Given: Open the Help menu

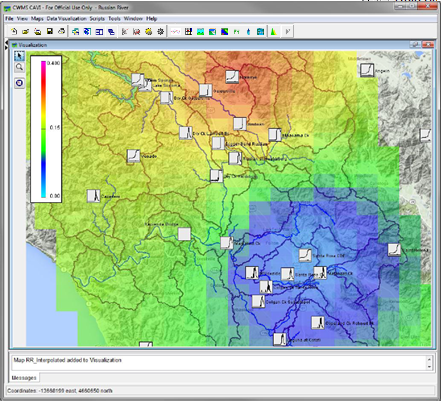Looking at the screenshot, I should coord(151,19).
